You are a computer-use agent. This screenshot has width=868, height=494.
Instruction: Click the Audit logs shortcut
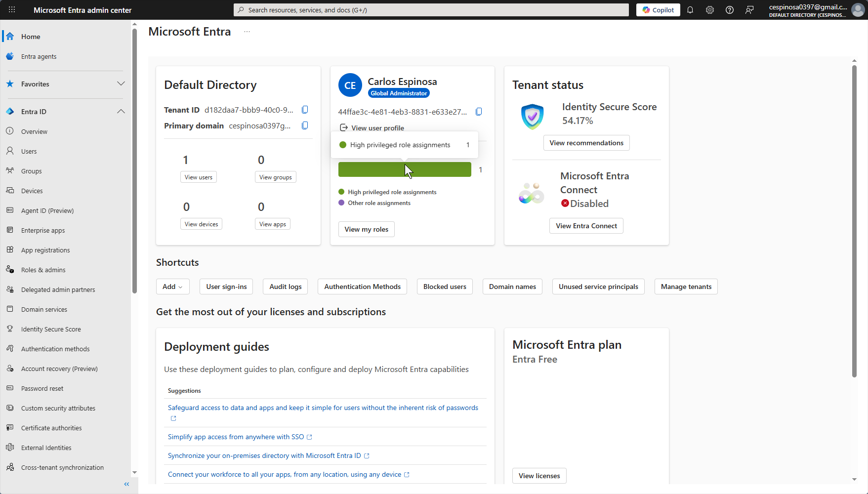(x=285, y=287)
